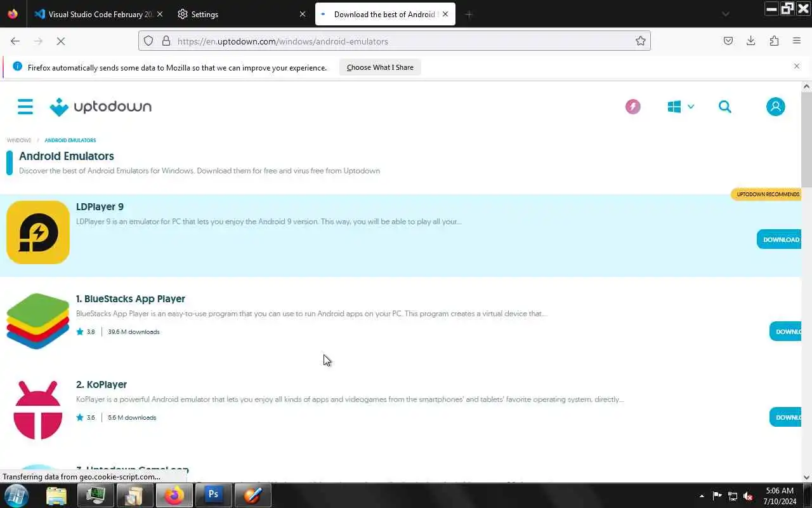Download LDPlayer 9

[780, 239]
